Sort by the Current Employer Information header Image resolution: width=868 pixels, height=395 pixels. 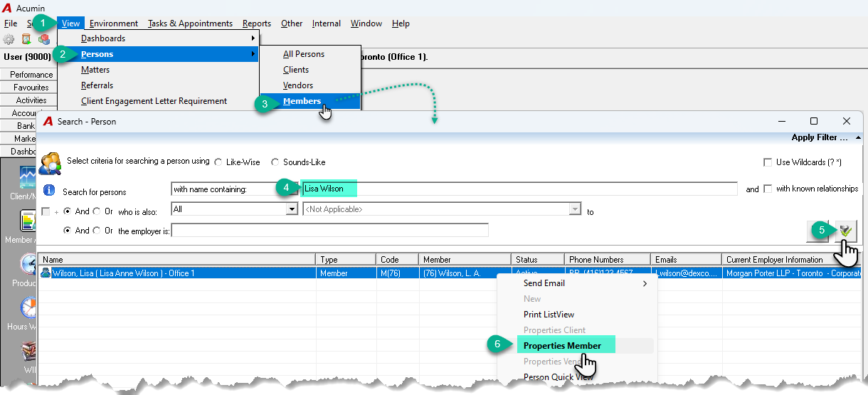[x=791, y=260]
